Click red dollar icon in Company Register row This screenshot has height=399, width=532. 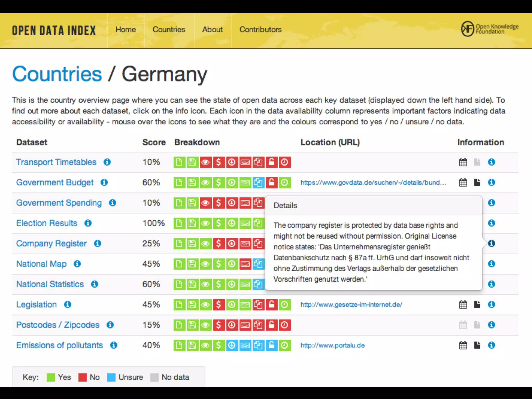219,244
